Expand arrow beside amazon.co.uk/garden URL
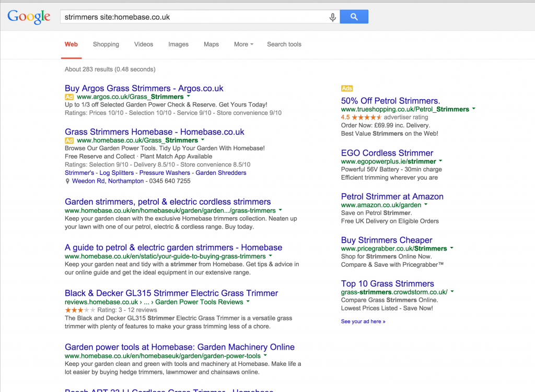The image size is (535, 392). pyautogui.click(x=426, y=205)
